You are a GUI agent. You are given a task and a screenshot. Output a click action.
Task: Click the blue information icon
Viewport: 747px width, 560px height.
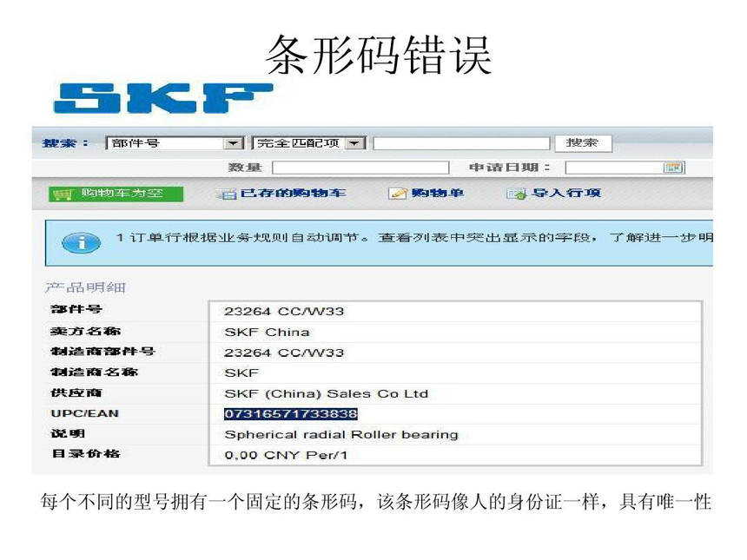pyautogui.click(x=81, y=242)
